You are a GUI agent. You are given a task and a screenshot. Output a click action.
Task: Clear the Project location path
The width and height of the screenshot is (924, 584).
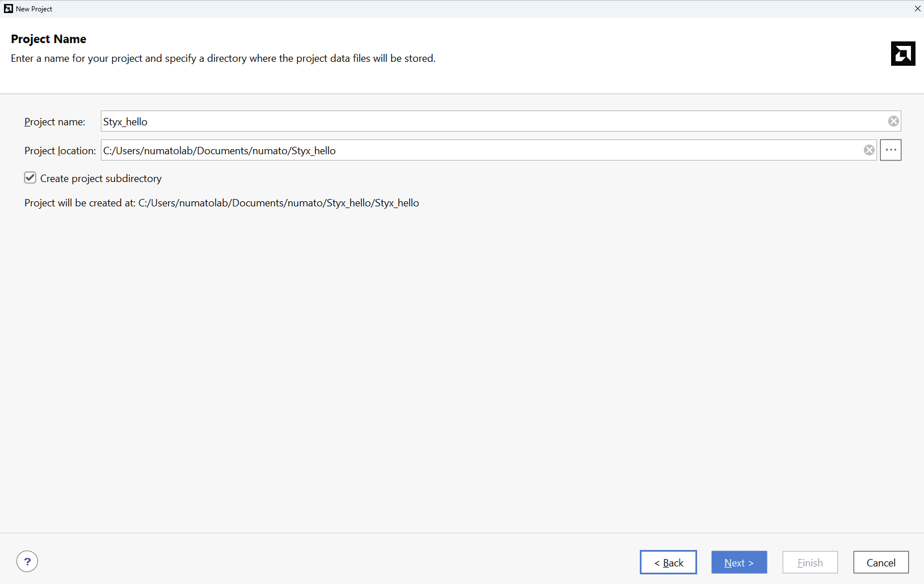(x=869, y=150)
